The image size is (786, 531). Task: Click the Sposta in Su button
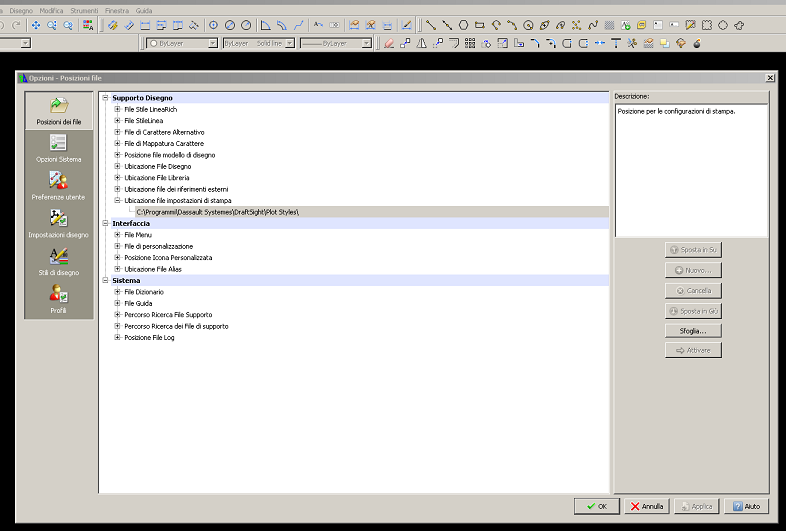tap(693, 250)
